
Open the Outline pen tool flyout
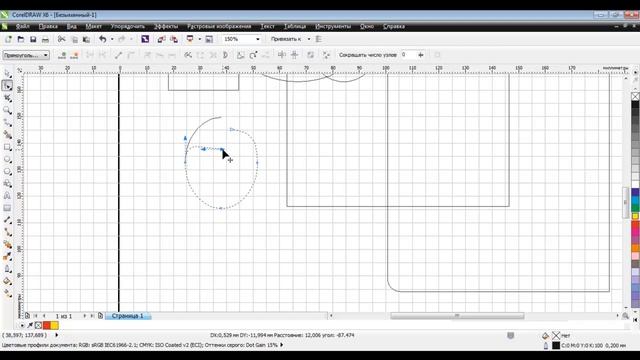[x=7, y=269]
